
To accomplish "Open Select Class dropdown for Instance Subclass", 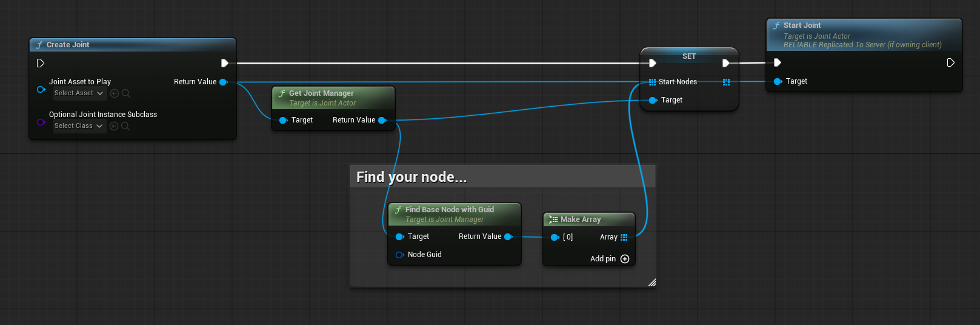I will 79,126.
